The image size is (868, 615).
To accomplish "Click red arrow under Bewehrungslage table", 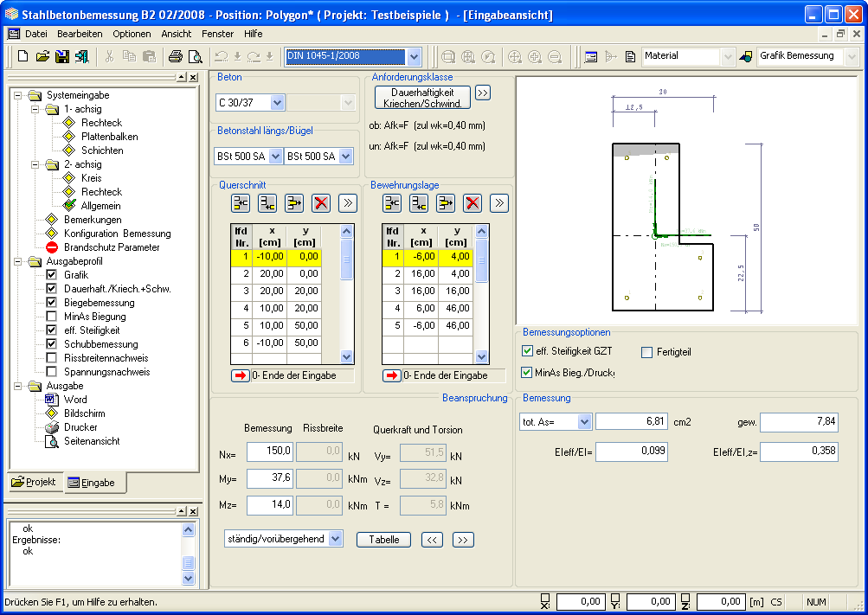I will coord(392,375).
